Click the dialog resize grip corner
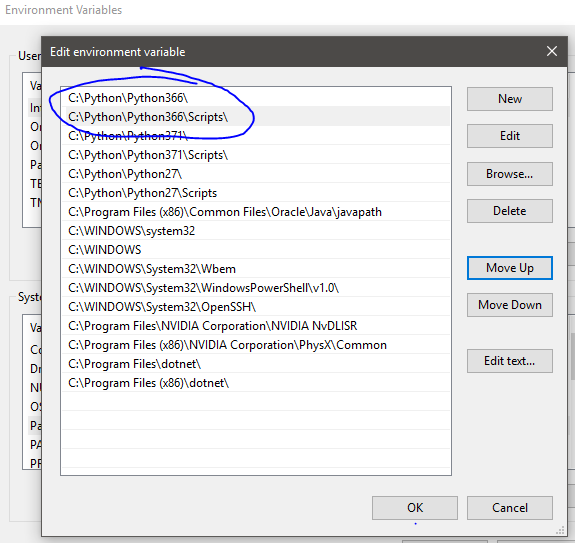The height and width of the screenshot is (543, 575). (560, 530)
